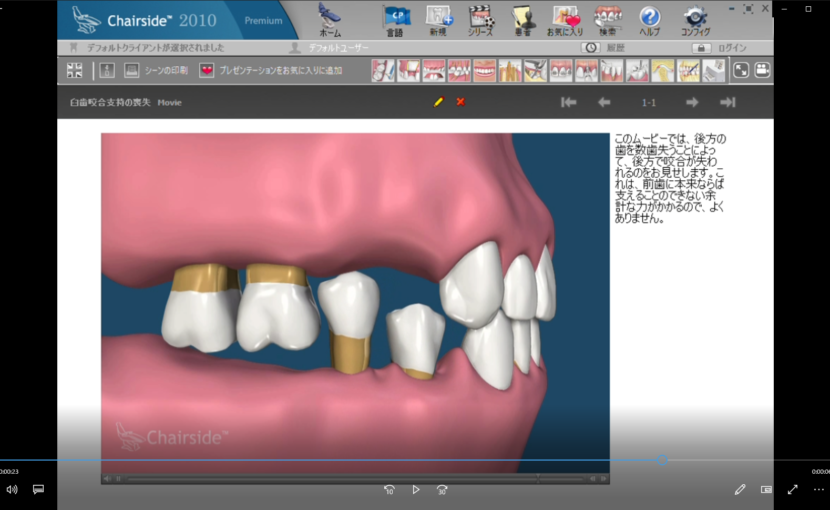Switch to mini view mode
830x510 pixels.
click(766, 489)
